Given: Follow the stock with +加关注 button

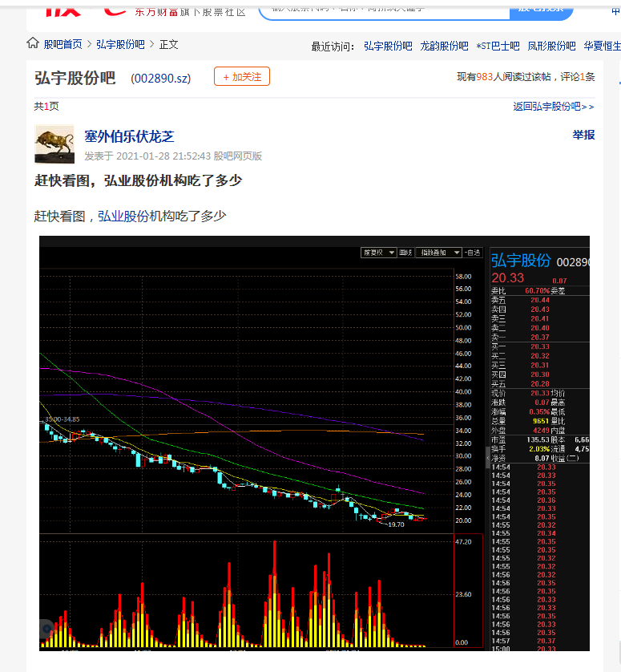Looking at the screenshot, I should pyautogui.click(x=241, y=77).
